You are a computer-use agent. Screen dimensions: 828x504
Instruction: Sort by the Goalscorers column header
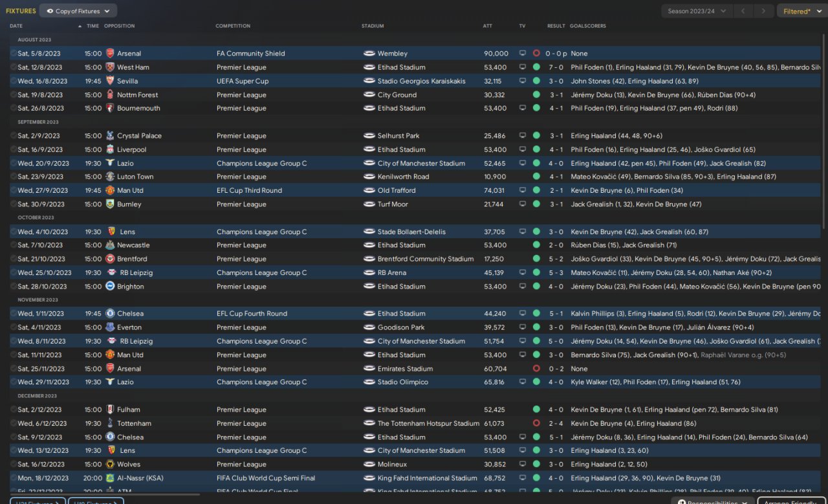[588, 26]
